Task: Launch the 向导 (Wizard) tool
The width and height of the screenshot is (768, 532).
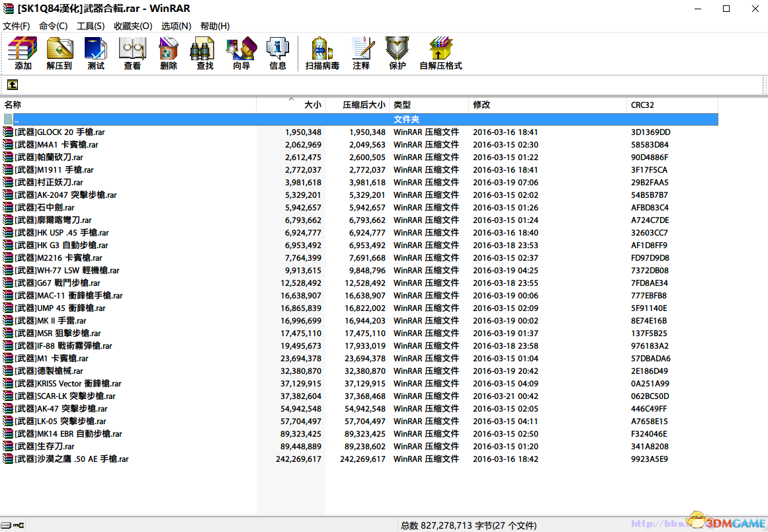Action: click(x=241, y=54)
